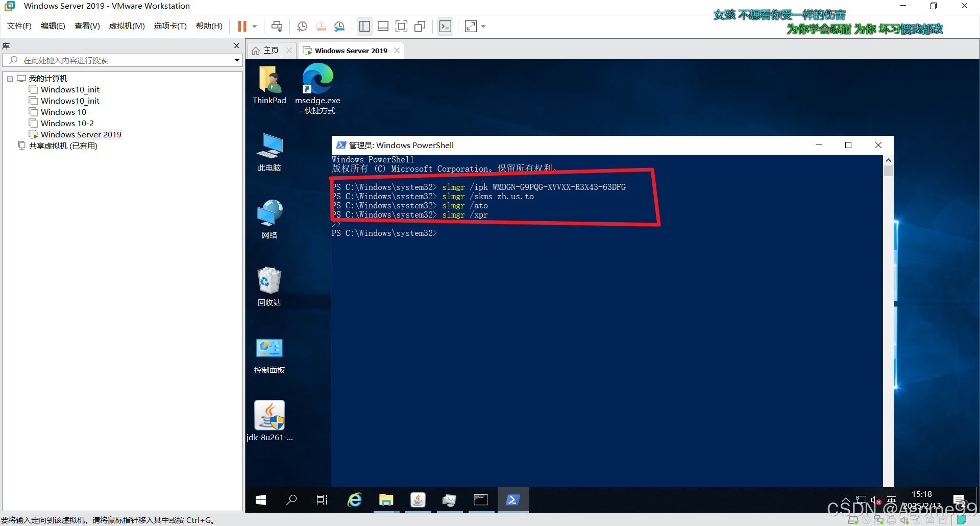Image resolution: width=980 pixels, height=526 pixels.
Task: Click the library search input field
Action: pyautogui.click(x=122, y=60)
